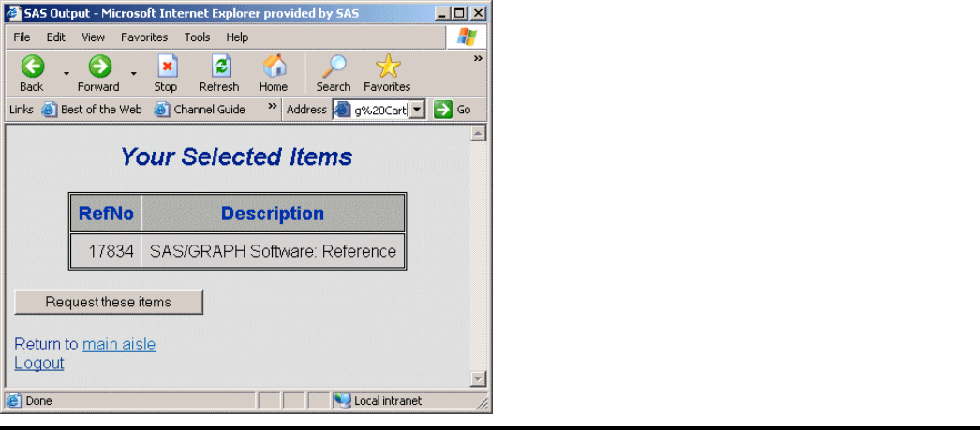Click the scrollbar up arrow
This screenshot has height=430, width=980.
(478, 133)
